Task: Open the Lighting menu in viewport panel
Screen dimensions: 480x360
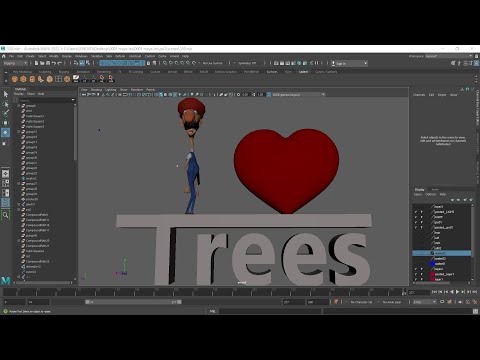Action: (x=111, y=90)
